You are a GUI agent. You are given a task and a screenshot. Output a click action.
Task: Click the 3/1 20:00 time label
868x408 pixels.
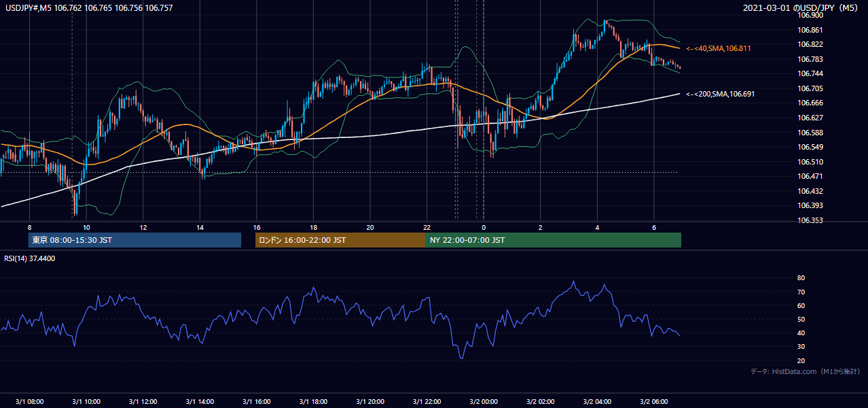(x=369, y=402)
